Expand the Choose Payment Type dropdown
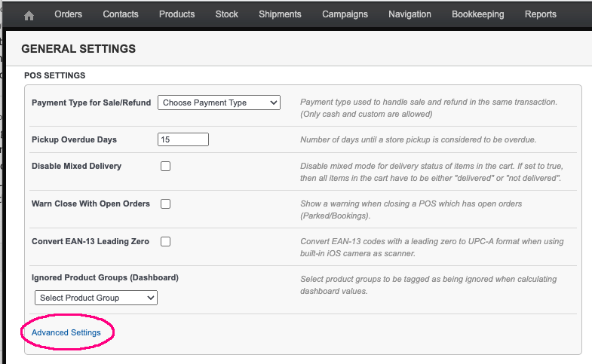The image size is (592, 364). point(219,102)
